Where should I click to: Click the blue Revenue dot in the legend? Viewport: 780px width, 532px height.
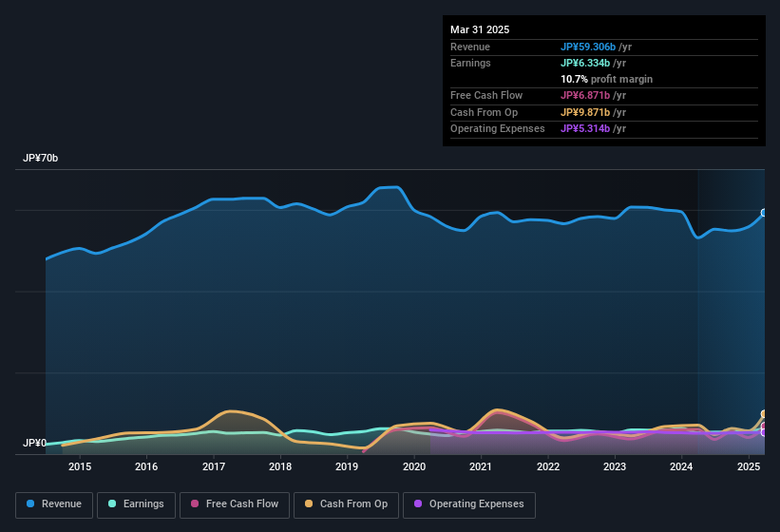point(31,504)
